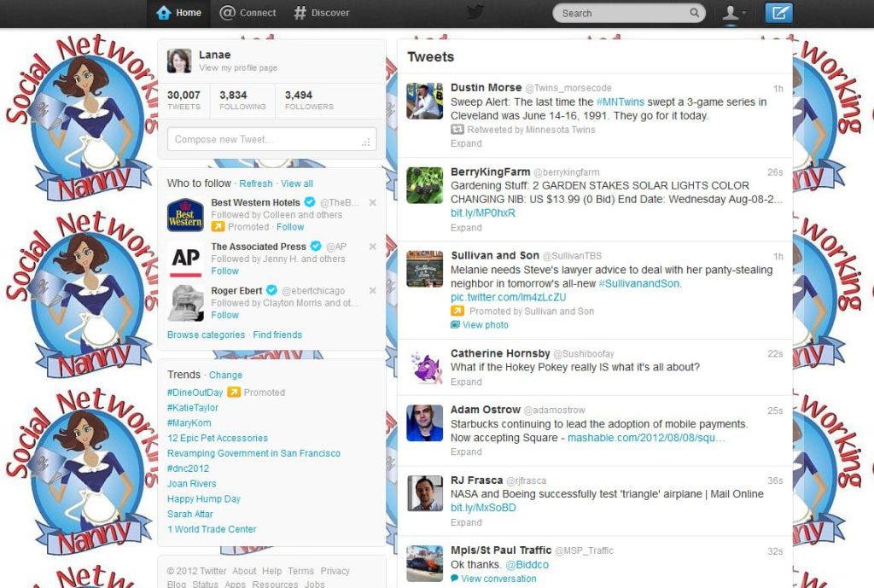Viewport: 874px width, 588px height.
Task: Open the account profile dropdown in top bar
Action: (x=733, y=13)
